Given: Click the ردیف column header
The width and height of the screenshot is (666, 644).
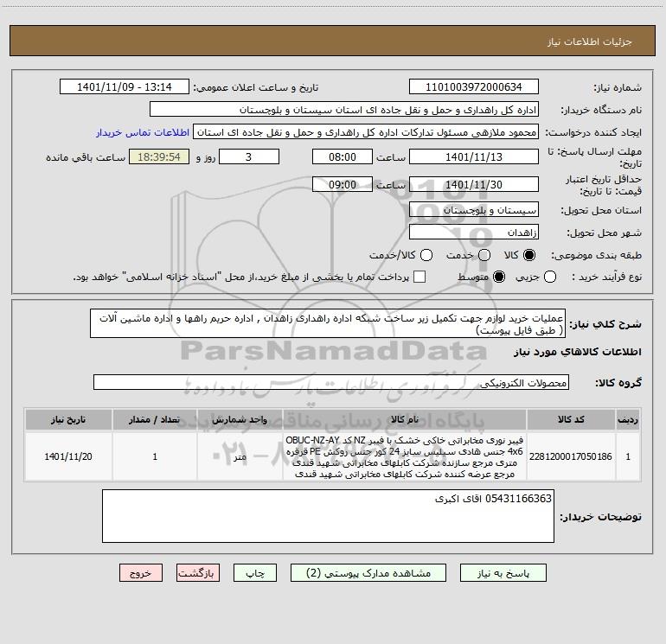Looking at the screenshot, I should [x=628, y=420].
